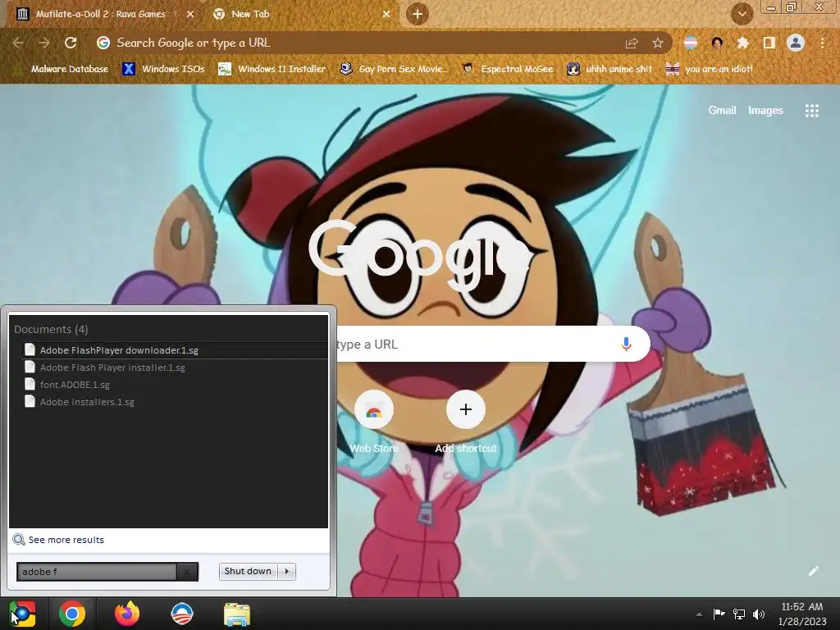
Task: Click the Start menu search field
Action: pyautogui.click(x=97, y=572)
